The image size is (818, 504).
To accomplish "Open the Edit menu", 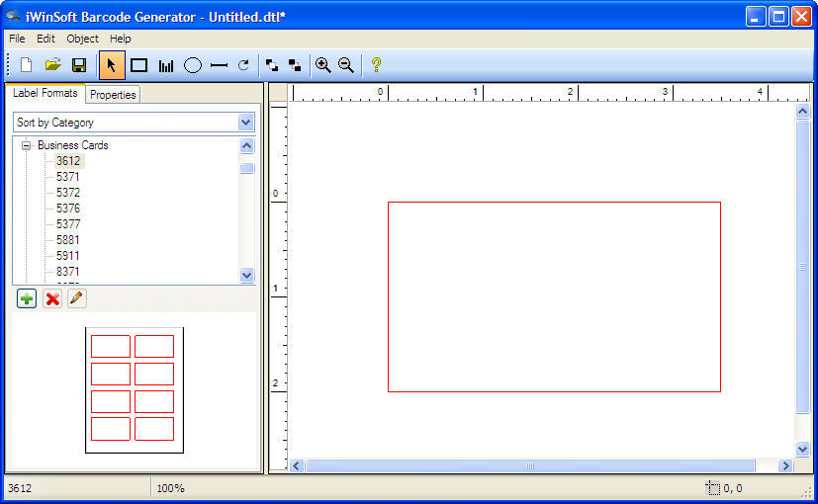I will click(45, 39).
